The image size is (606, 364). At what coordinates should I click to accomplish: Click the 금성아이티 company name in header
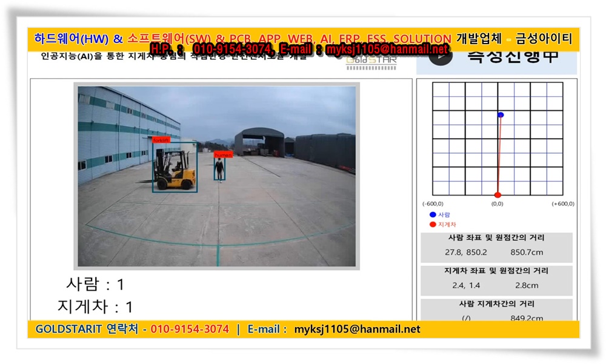[x=544, y=39]
